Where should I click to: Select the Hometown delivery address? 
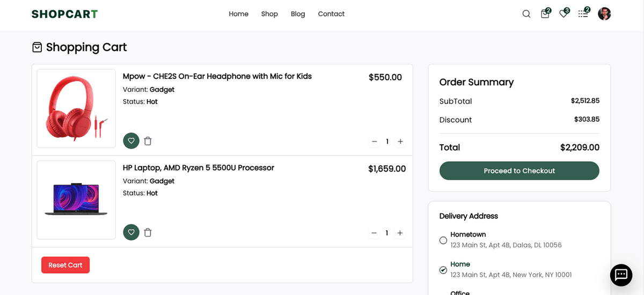443,240
